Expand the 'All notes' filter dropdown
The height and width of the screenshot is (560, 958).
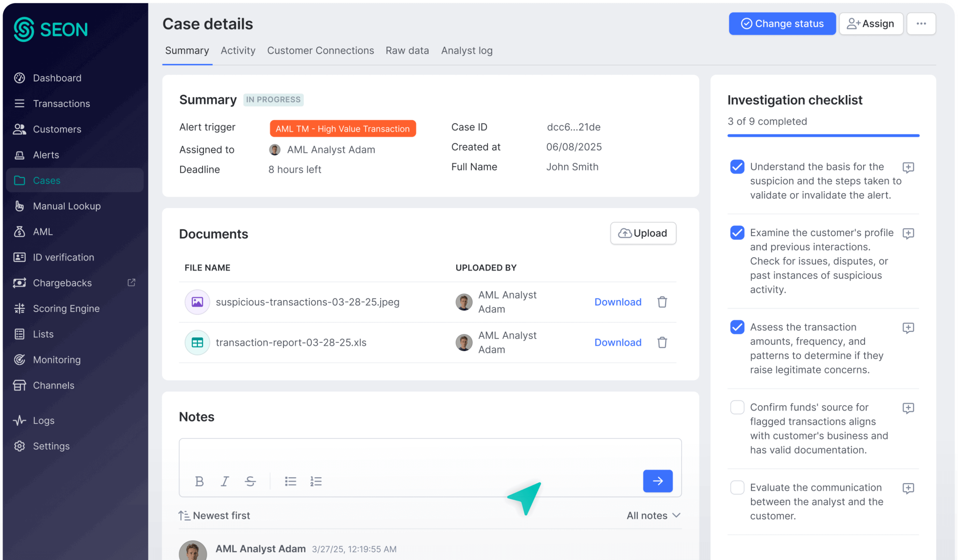click(653, 516)
